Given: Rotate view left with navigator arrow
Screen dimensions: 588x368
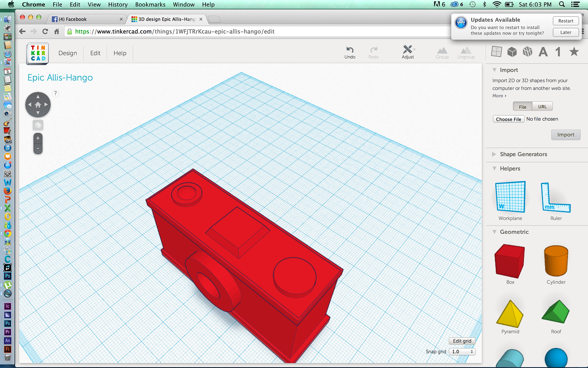Looking at the screenshot, I should click(30, 105).
